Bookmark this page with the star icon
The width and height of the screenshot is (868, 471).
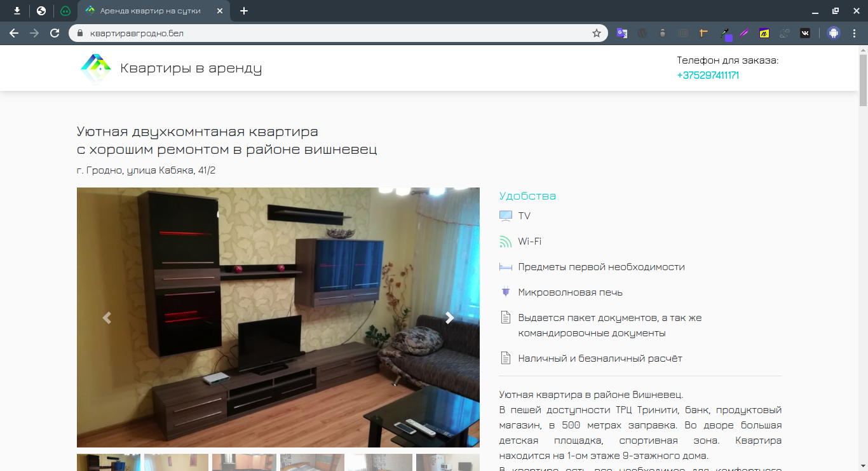coord(597,33)
